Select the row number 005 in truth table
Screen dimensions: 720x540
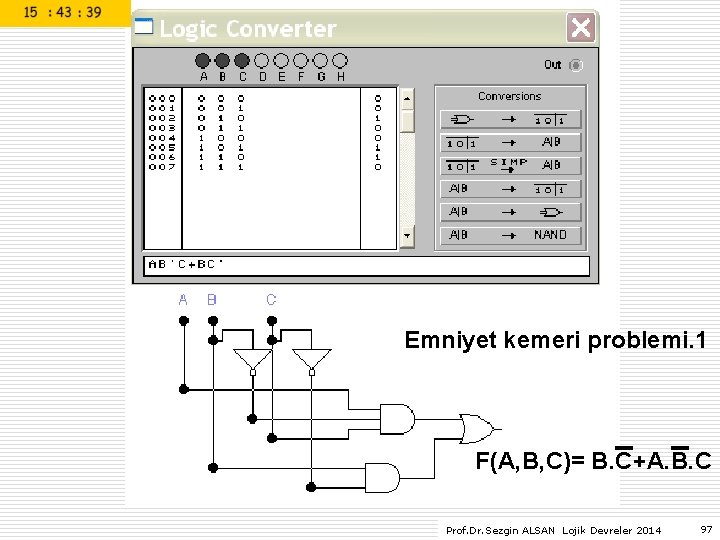coord(162,147)
